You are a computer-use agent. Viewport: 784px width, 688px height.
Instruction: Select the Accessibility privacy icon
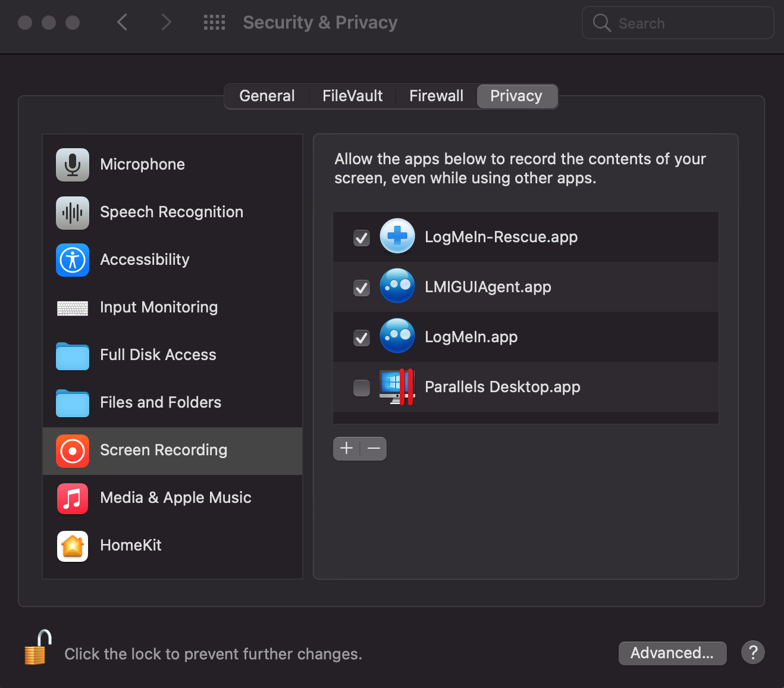click(72, 260)
